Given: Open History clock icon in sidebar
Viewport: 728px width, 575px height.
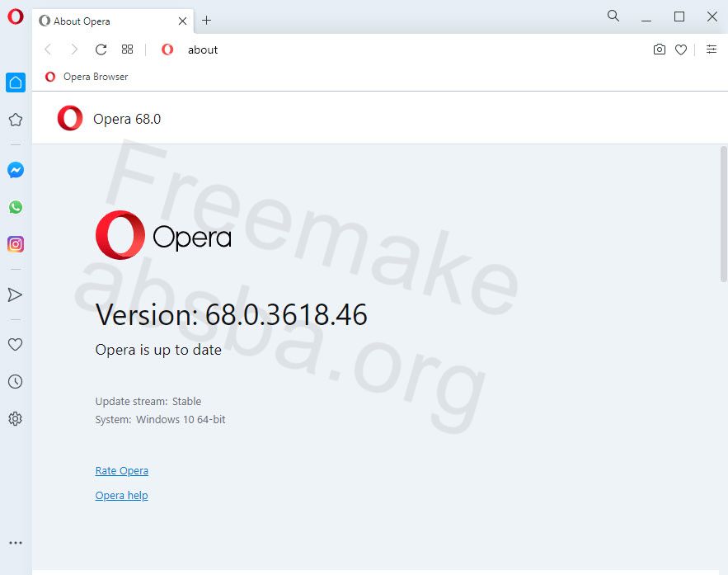Looking at the screenshot, I should (x=16, y=382).
